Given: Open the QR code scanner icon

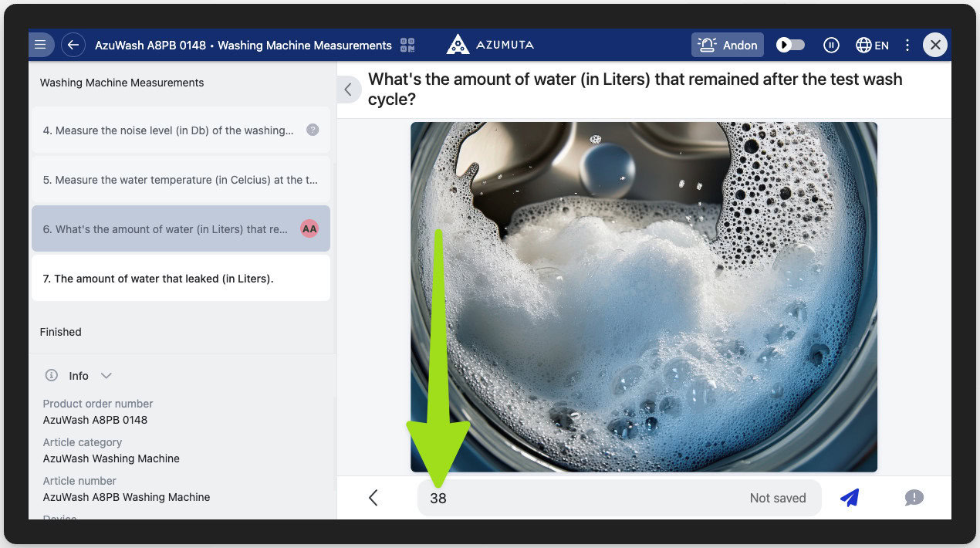Looking at the screenshot, I should pyautogui.click(x=407, y=45).
